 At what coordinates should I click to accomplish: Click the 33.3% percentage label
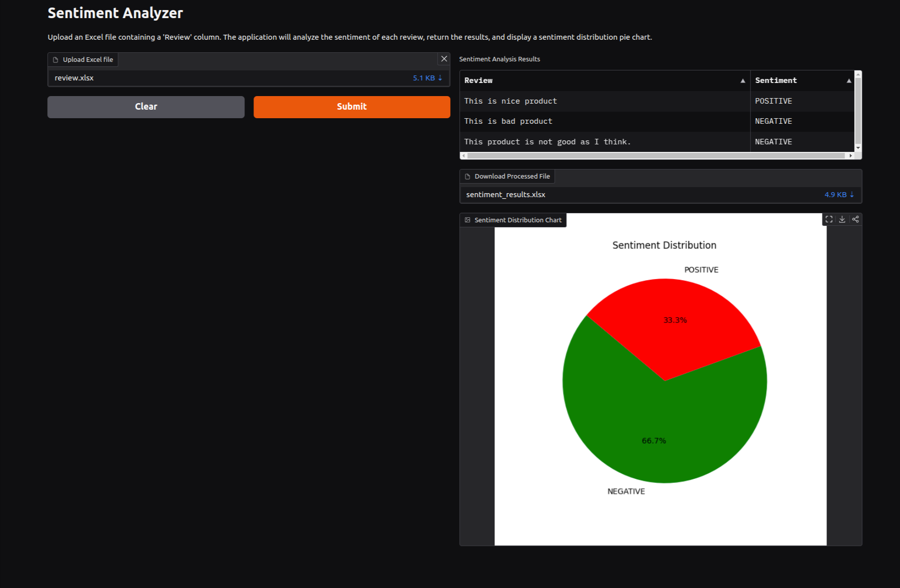(675, 320)
